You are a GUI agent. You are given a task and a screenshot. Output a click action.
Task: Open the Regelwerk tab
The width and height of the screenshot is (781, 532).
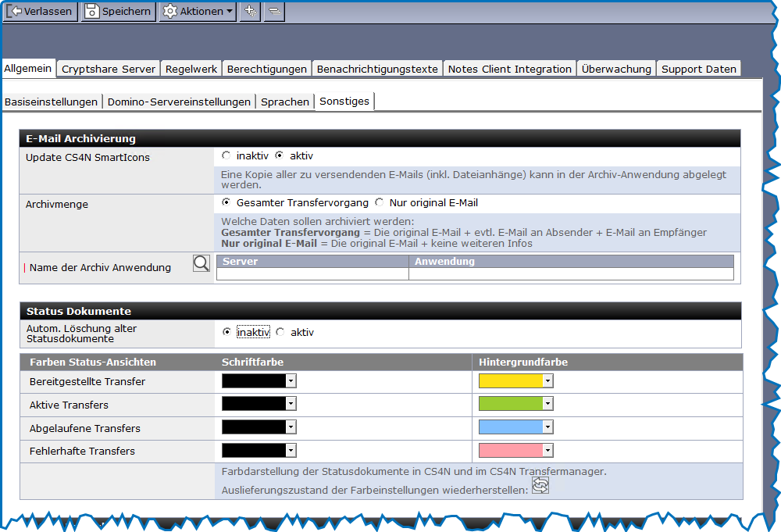(x=191, y=69)
